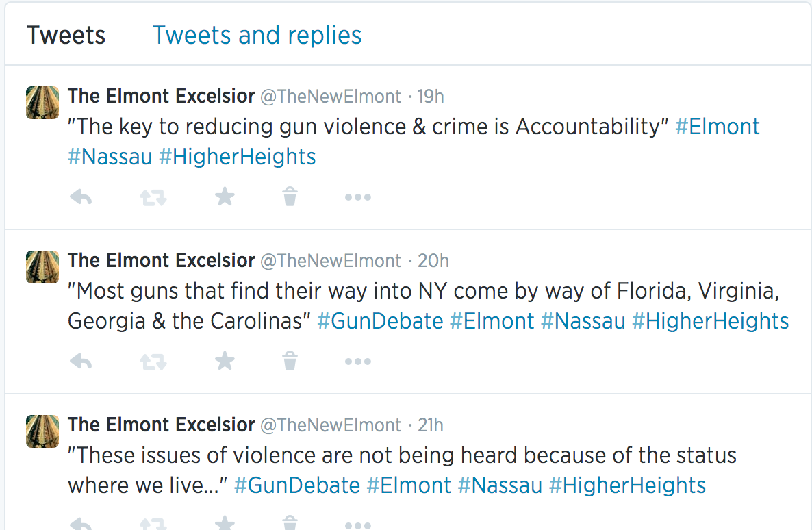
Task: Favorite the 20h Florida, Virginia tweet
Action: [225, 361]
